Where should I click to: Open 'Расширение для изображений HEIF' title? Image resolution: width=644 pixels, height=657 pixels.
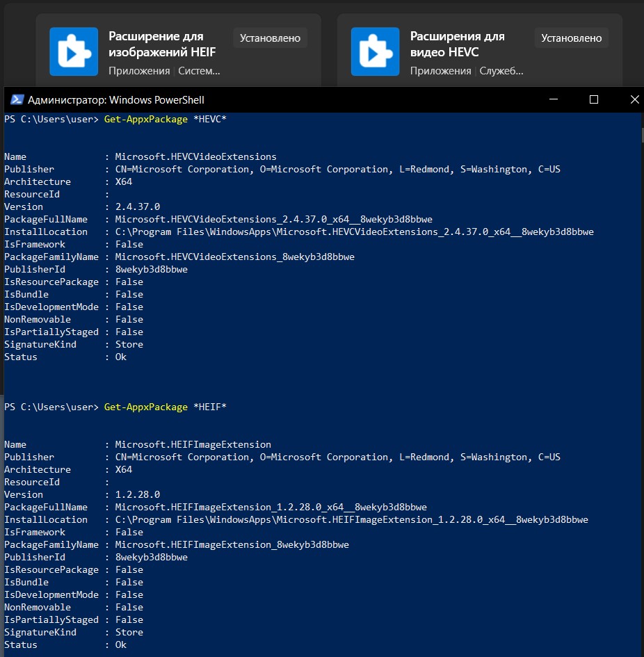pyautogui.click(x=162, y=44)
